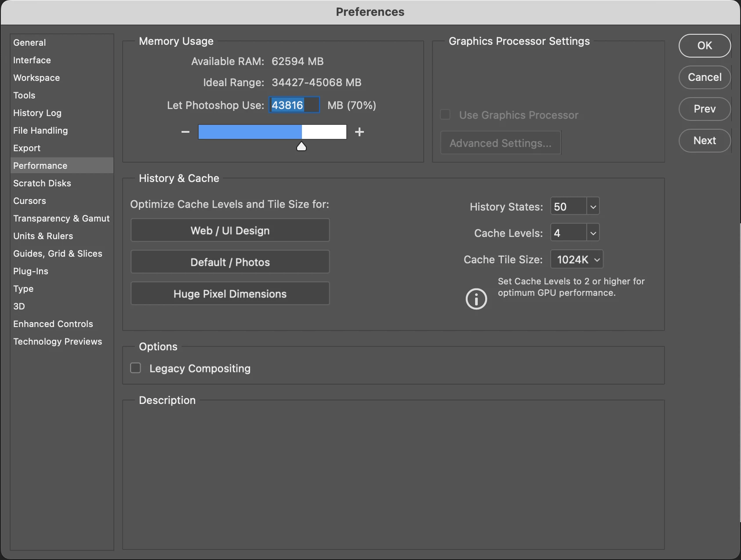Select the Performance preferences category
The width and height of the screenshot is (741, 560).
tap(62, 166)
